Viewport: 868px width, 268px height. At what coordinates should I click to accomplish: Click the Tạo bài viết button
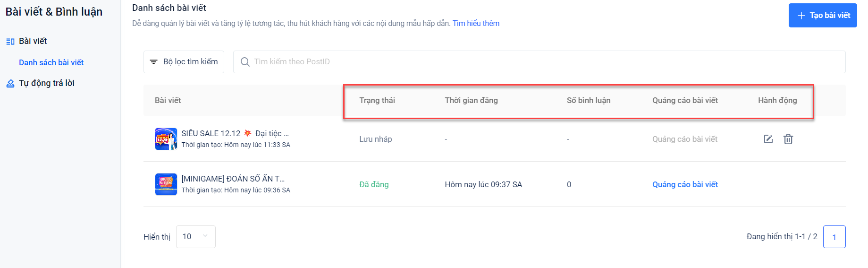(822, 16)
